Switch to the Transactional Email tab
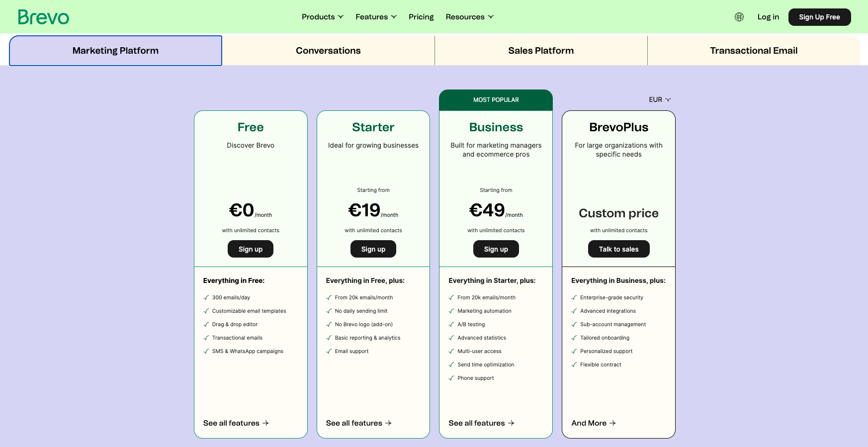 pyautogui.click(x=754, y=51)
